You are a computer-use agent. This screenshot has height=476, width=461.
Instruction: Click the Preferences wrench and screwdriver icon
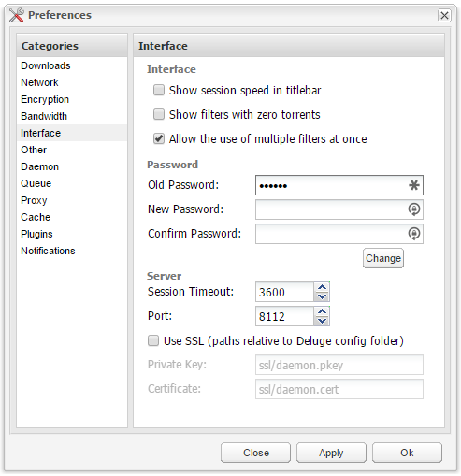pos(17,15)
